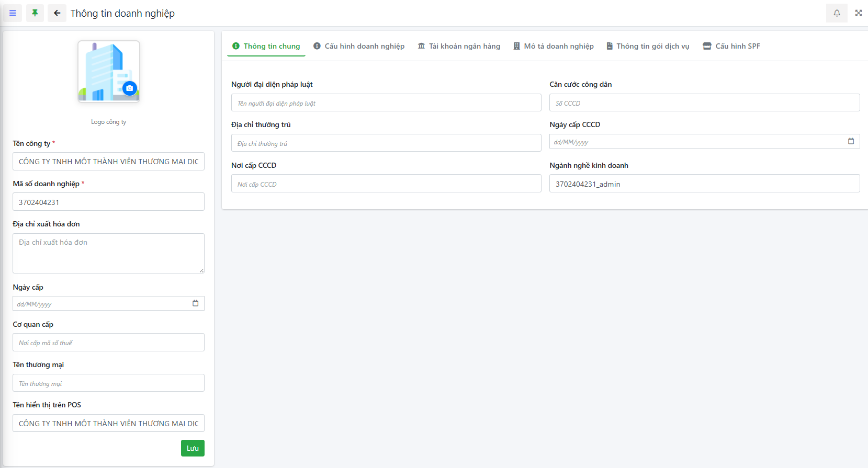868x468 pixels.
Task: Click the Mã số doanh nghiệp field
Action: tap(108, 202)
